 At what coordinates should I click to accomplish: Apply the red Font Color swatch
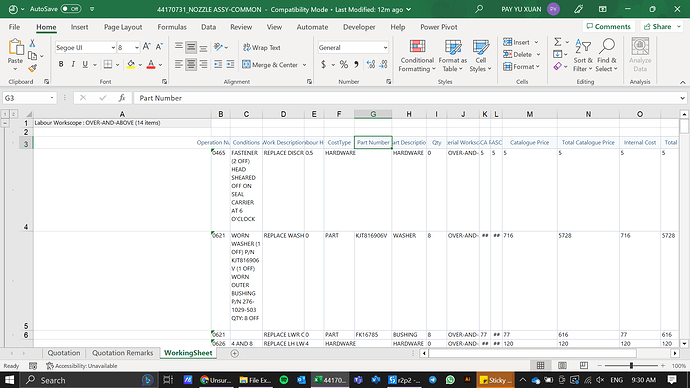click(151, 65)
